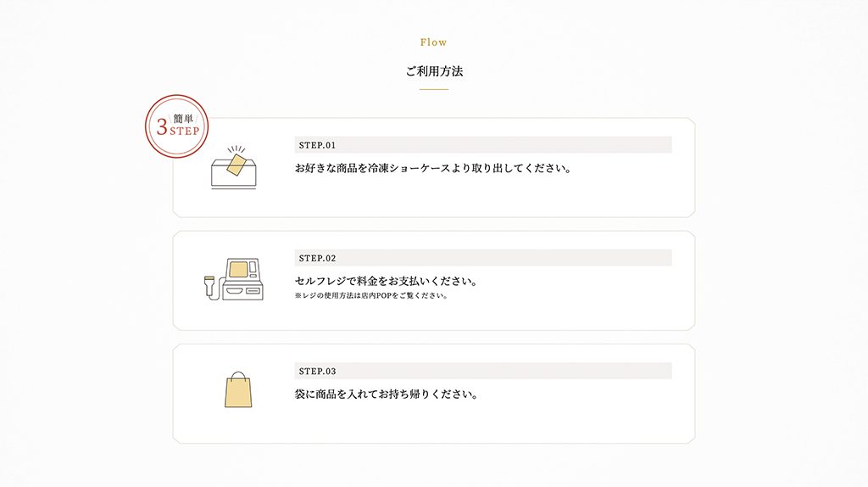The width and height of the screenshot is (868, 487).
Task: Click the red 簡単 3 STEP circular badge
Action: 176,126
